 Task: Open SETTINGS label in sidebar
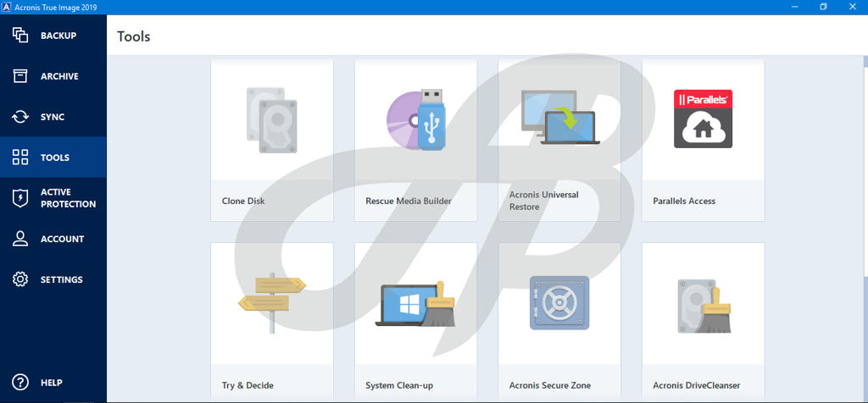point(61,279)
